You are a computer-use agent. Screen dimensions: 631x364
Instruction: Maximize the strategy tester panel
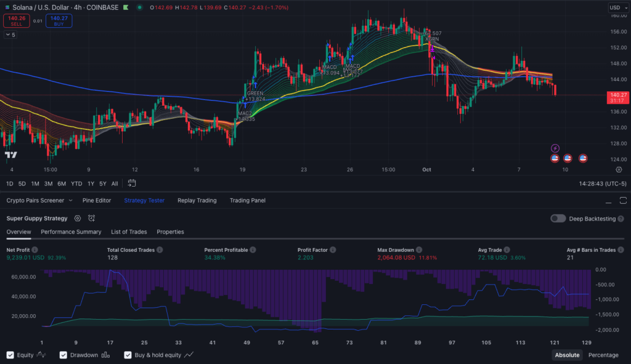click(x=623, y=201)
